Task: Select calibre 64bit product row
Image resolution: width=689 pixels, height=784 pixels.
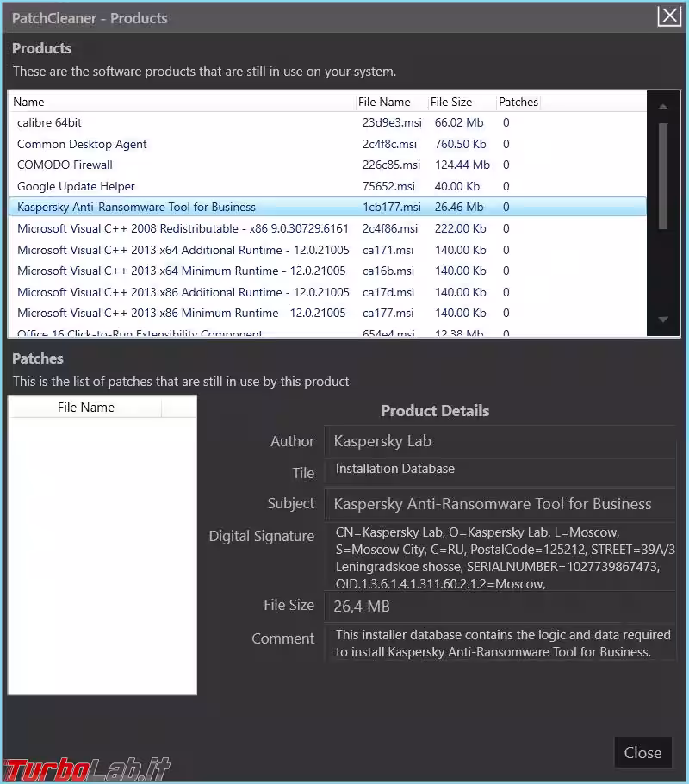Action: pyautogui.click(x=50, y=123)
